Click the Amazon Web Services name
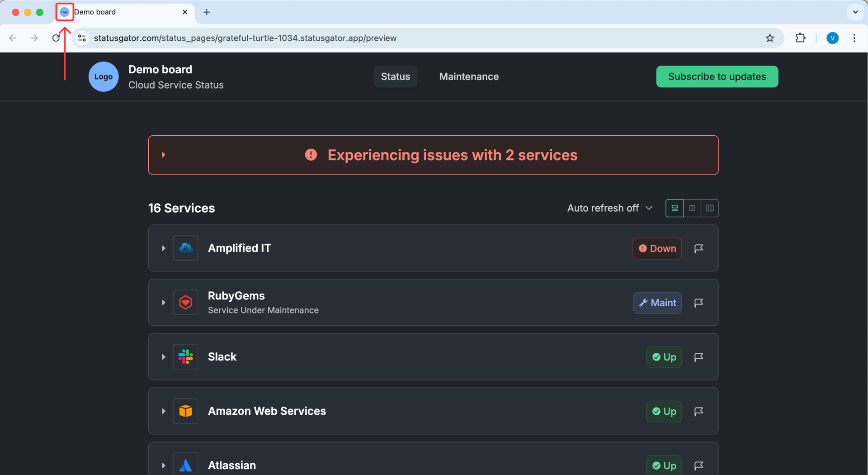This screenshot has height=475, width=868. point(267,411)
